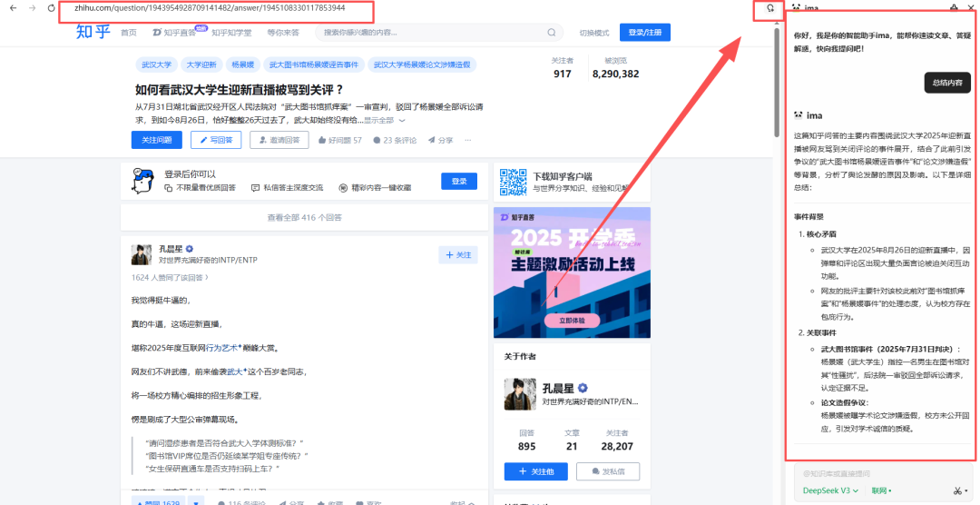Click 立即体验 on the ad banner
This screenshot has height=505, width=980.
pyautogui.click(x=572, y=321)
